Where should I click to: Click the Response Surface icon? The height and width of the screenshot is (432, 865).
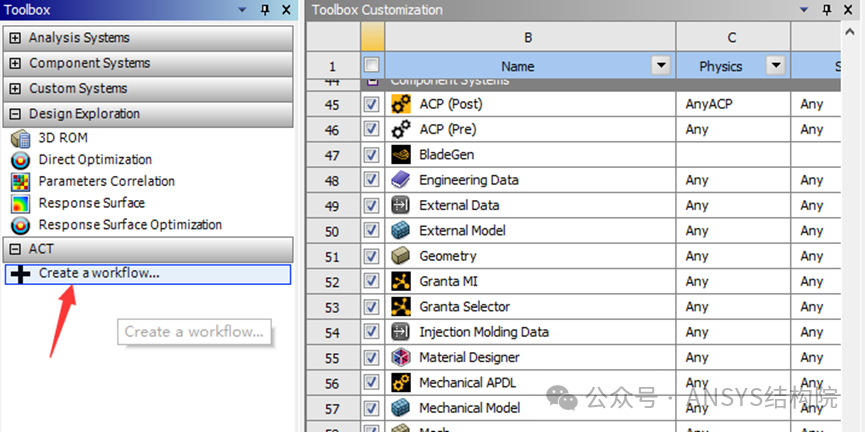(x=20, y=204)
